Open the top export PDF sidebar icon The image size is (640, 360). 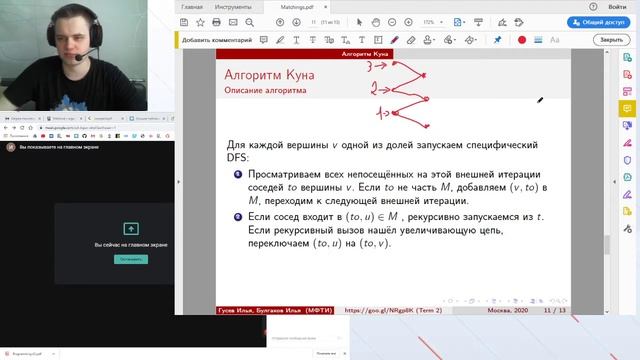[627, 58]
